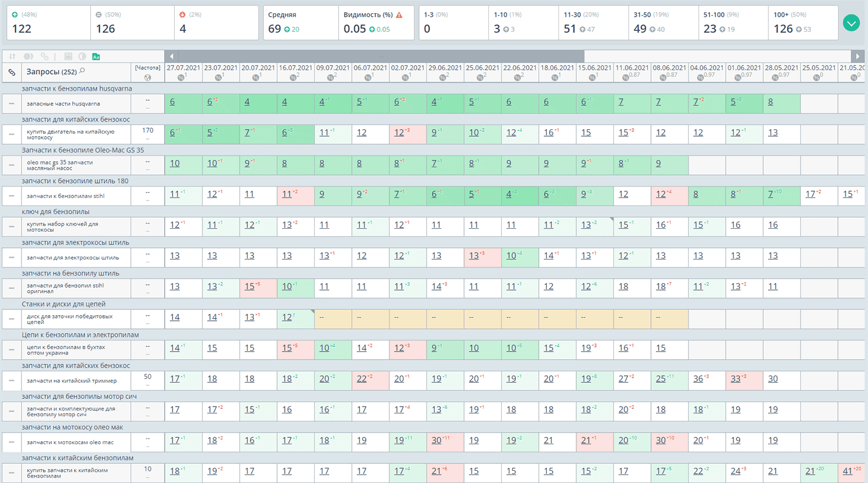Open position 41 in купить запчасти к китайским row

pos(848,471)
